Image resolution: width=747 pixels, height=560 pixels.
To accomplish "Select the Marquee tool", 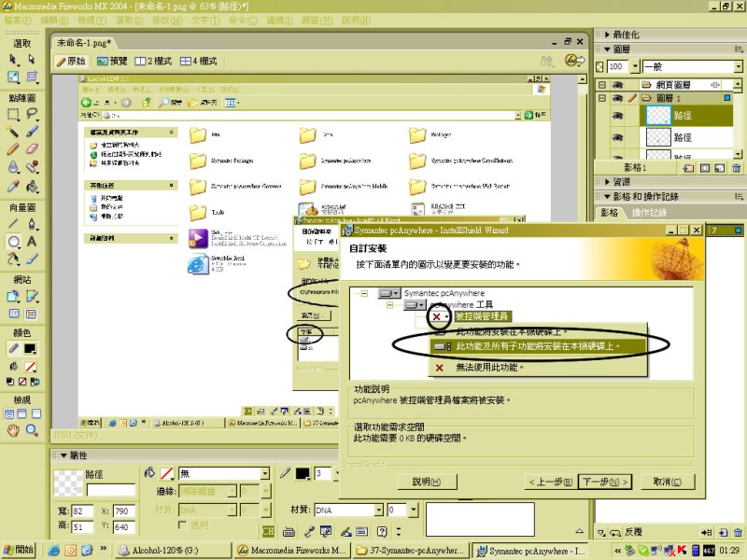I will point(13,114).
